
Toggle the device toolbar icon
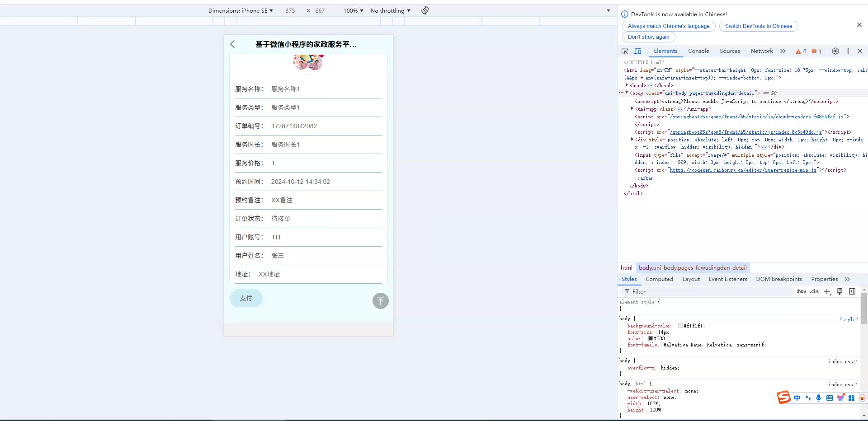click(x=637, y=51)
